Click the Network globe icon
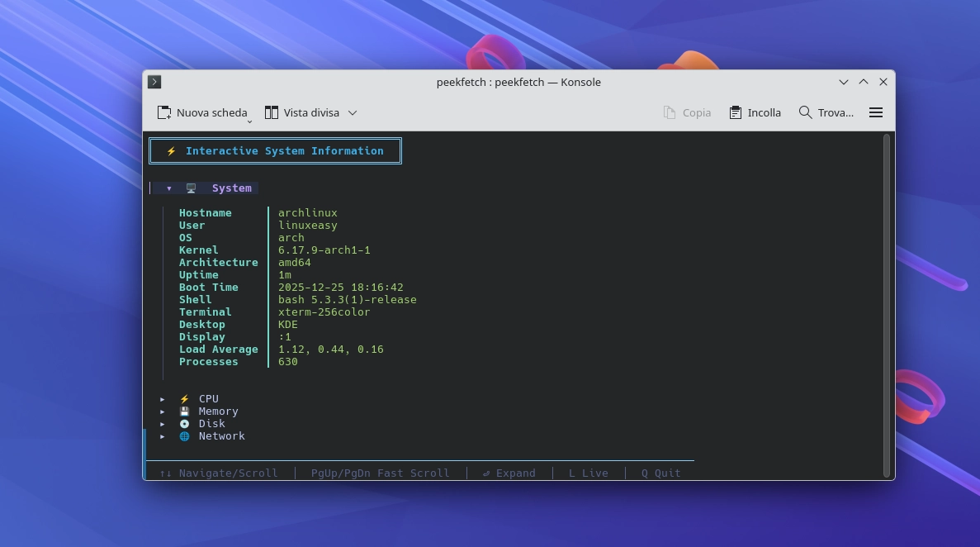Viewport: 980px width, 547px height. click(x=184, y=435)
